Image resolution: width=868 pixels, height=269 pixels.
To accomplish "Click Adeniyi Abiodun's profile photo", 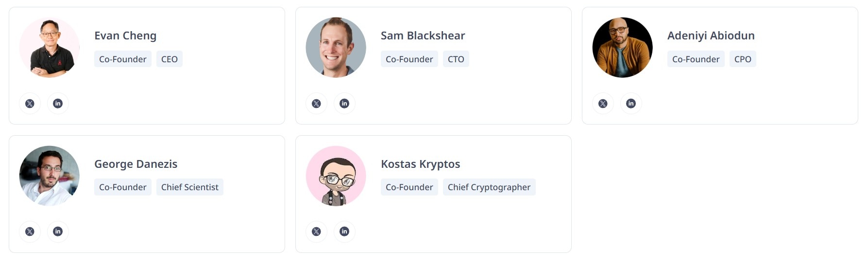I will click(x=623, y=48).
